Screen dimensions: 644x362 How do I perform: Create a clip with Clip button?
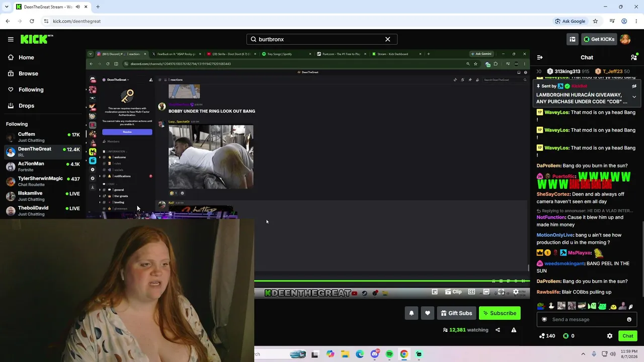[x=452, y=292]
